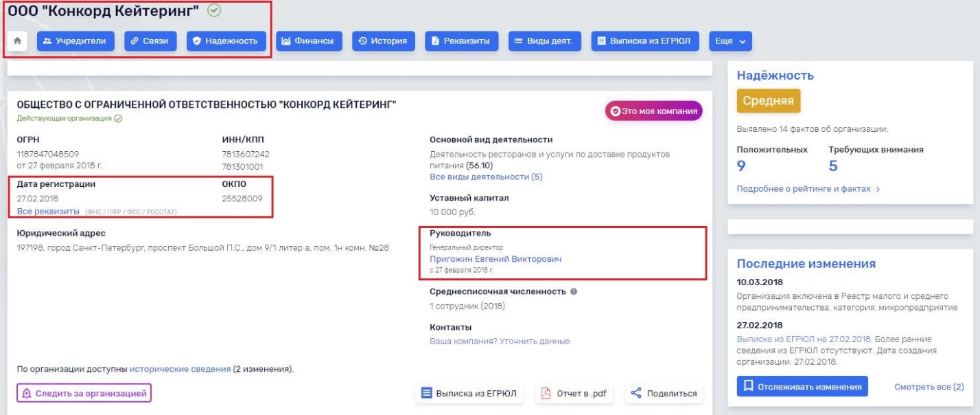Switch to the Учредители tab

click(74, 41)
